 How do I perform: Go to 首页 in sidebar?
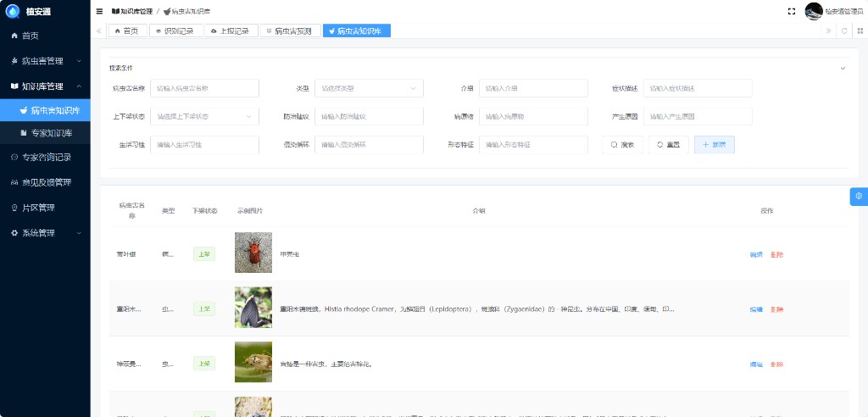click(45, 36)
